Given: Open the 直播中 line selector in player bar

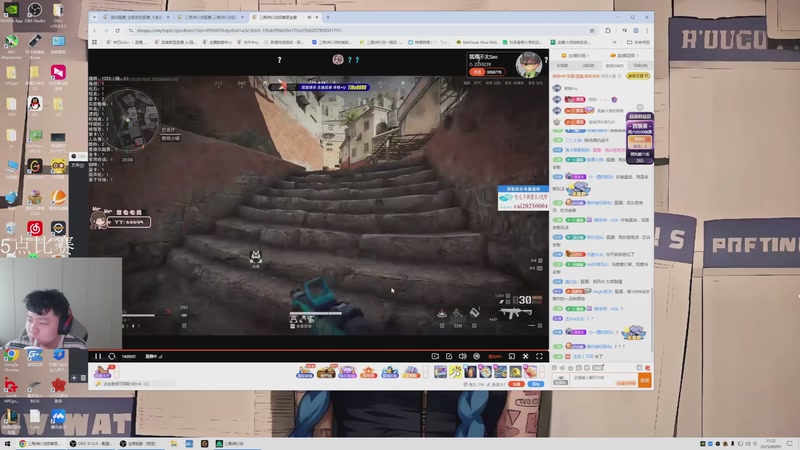Looking at the screenshot, I should click(153, 356).
